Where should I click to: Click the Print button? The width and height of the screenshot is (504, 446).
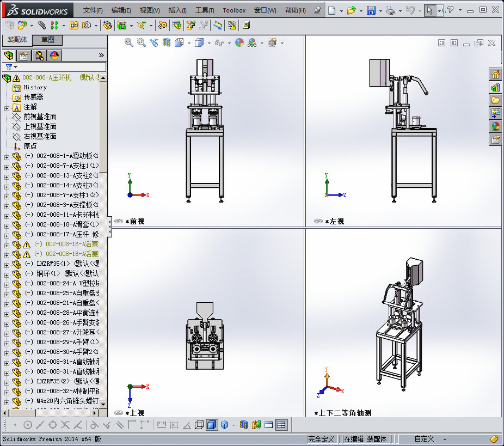(391, 10)
